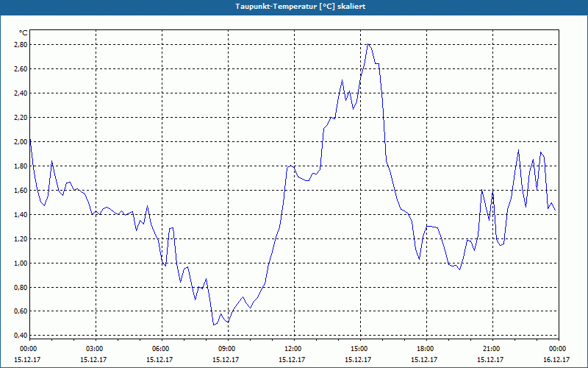Viewport: 588px width, 368px height.
Task: Click the "2,20" y-axis value
Action: (x=21, y=118)
